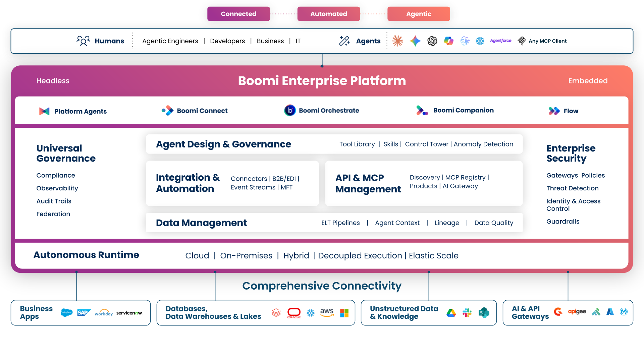Click Threat Detection under Enterprise Security
644x362 pixels.
coord(572,188)
